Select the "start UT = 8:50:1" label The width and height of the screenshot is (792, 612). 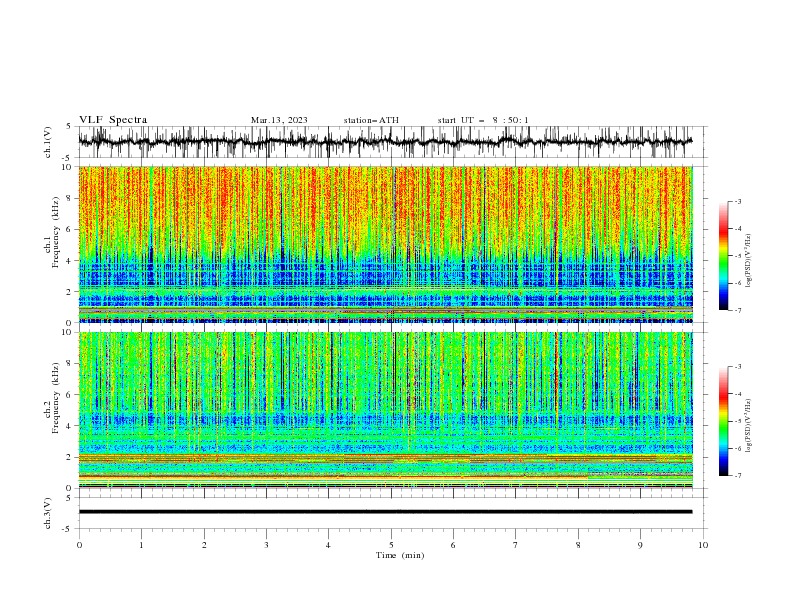pyautogui.click(x=483, y=120)
